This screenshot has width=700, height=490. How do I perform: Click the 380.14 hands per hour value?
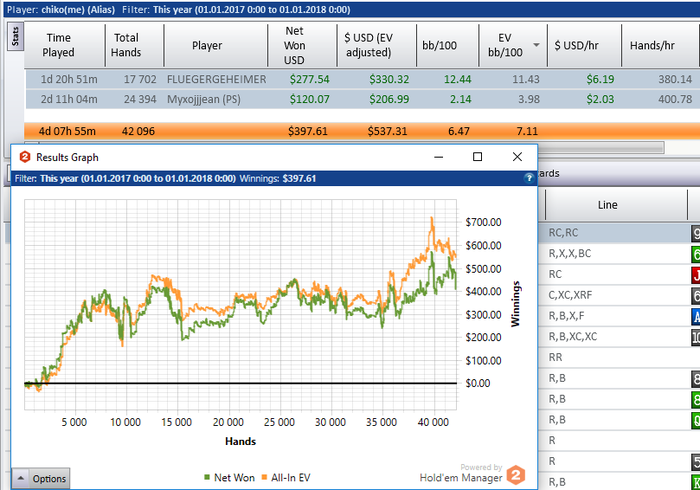tap(675, 79)
